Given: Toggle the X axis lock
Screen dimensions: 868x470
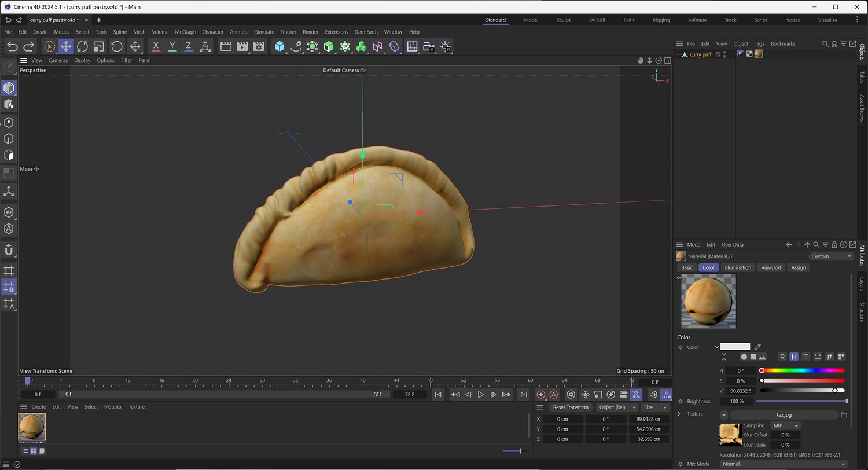Looking at the screenshot, I should [x=156, y=46].
